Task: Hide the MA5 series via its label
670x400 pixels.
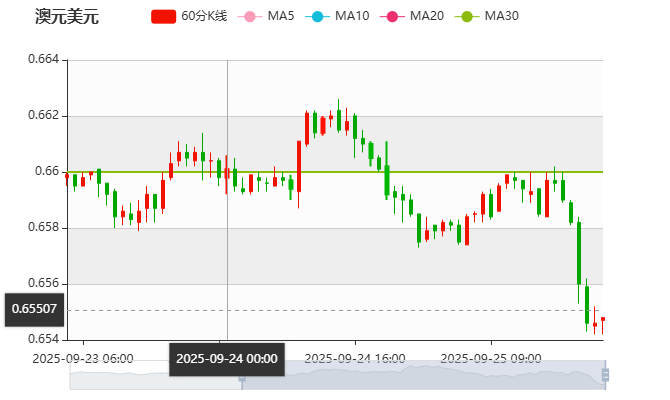Action: 281,16
